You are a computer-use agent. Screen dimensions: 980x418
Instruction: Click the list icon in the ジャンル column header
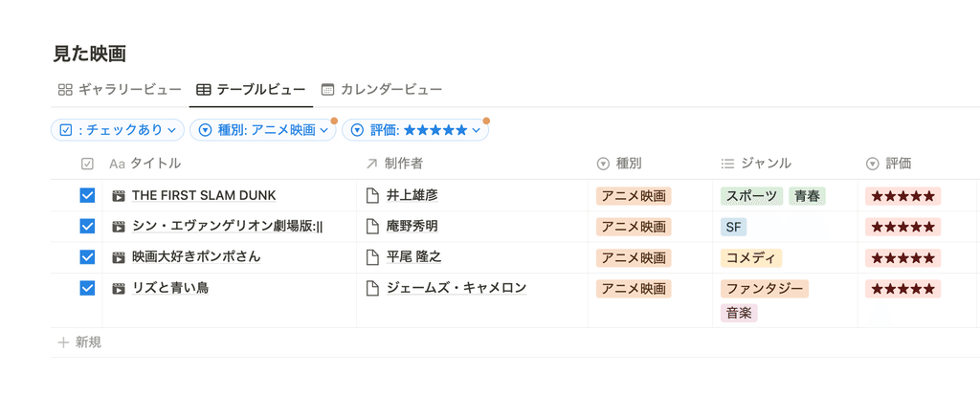click(x=727, y=164)
